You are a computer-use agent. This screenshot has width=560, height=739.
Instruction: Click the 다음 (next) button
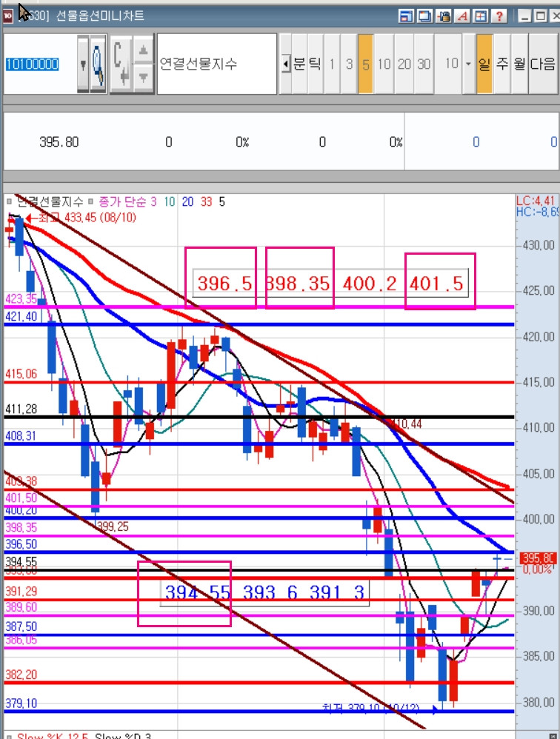point(544,64)
